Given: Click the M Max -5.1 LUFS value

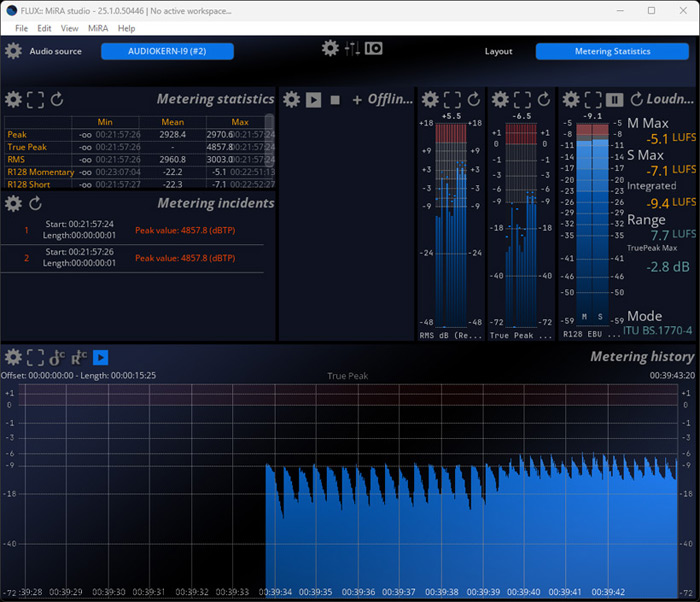Looking at the screenshot, I should tap(671, 138).
